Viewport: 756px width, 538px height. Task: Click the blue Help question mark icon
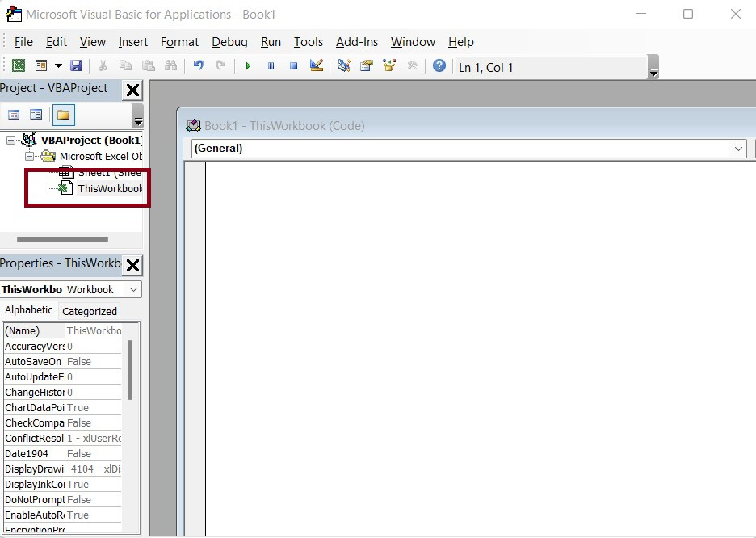[x=439, y=66]
